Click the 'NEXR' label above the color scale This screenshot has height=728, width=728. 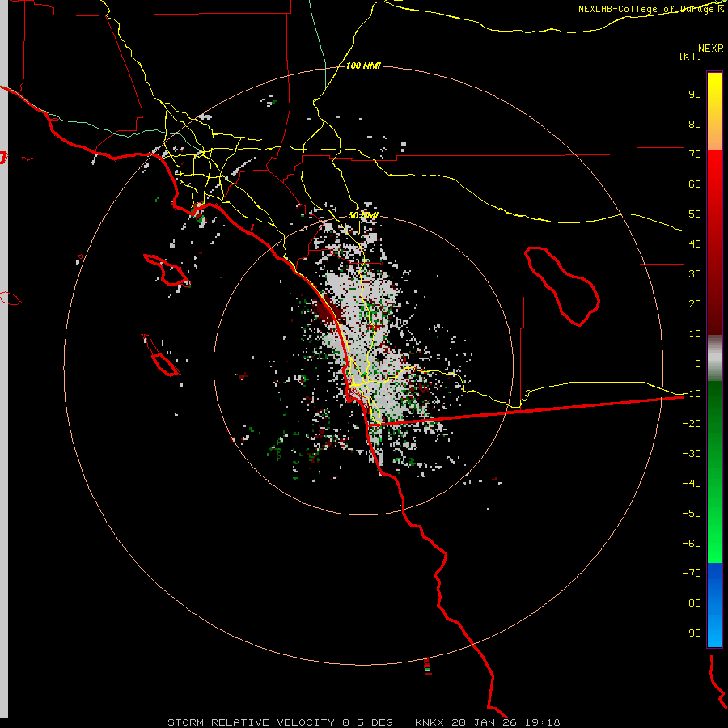click(710, 49)
